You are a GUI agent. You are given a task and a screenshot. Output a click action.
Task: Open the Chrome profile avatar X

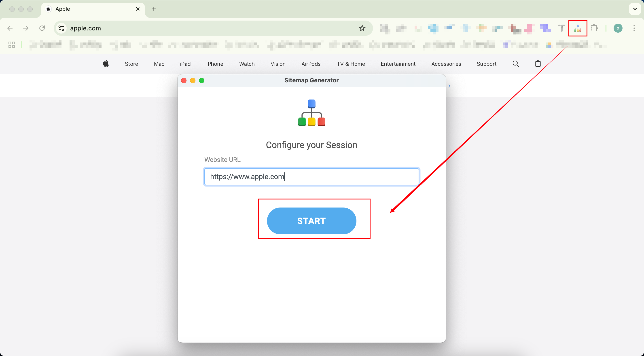tap(618, 28)
